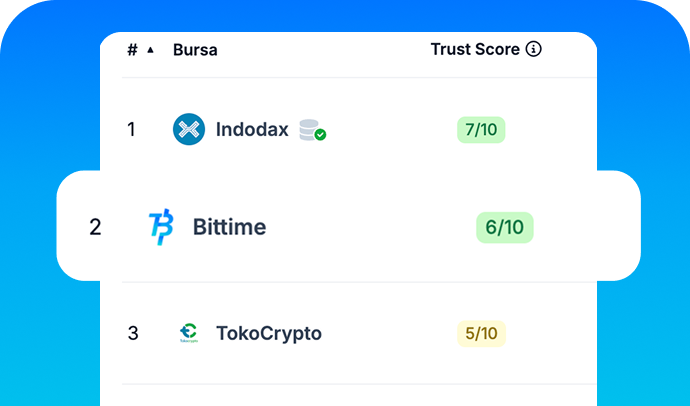Click Bittime's 6/10 trust score badge

tap(504, 227)
